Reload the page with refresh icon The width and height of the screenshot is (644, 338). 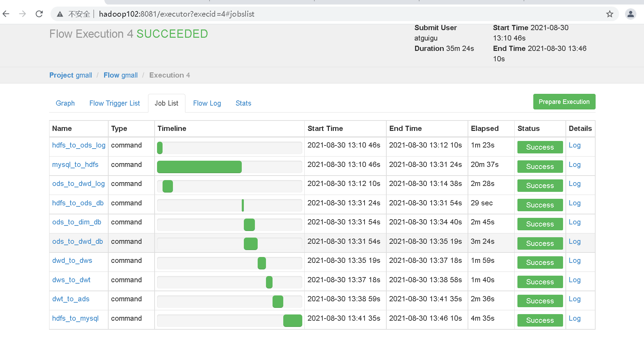(39, 14)
